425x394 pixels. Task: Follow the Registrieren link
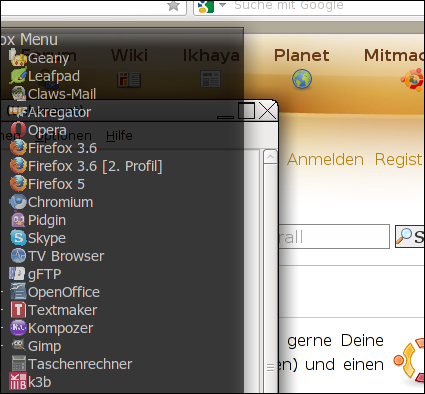399,159
